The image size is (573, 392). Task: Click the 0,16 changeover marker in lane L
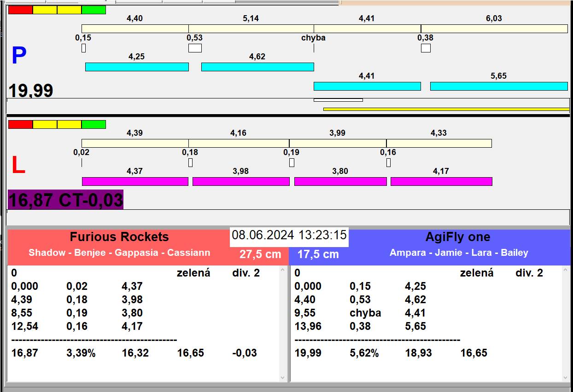(x=388, y=162)
